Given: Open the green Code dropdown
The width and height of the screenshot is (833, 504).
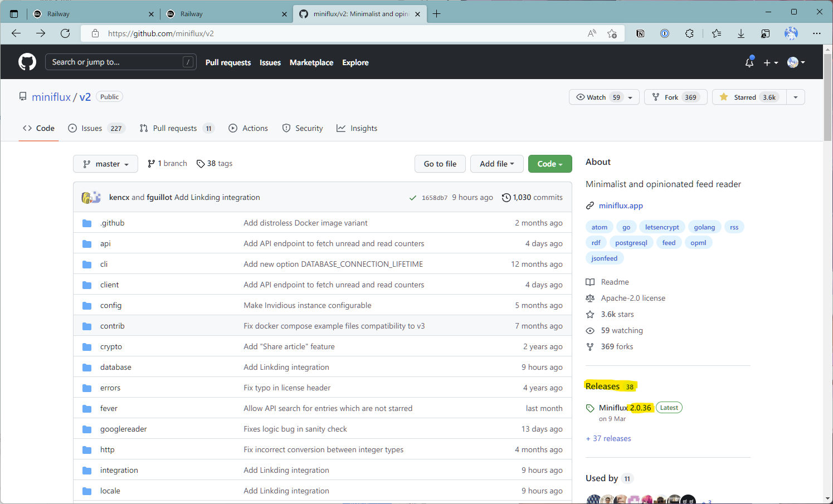Looking at the screenshot, I should 550,164.
